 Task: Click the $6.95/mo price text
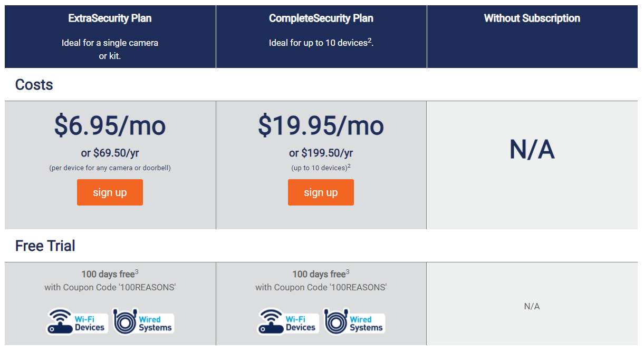(x=110, y=126)
